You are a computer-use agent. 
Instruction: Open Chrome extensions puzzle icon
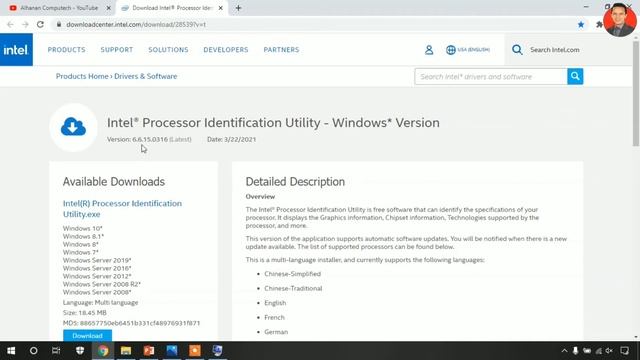click(598, 24)
